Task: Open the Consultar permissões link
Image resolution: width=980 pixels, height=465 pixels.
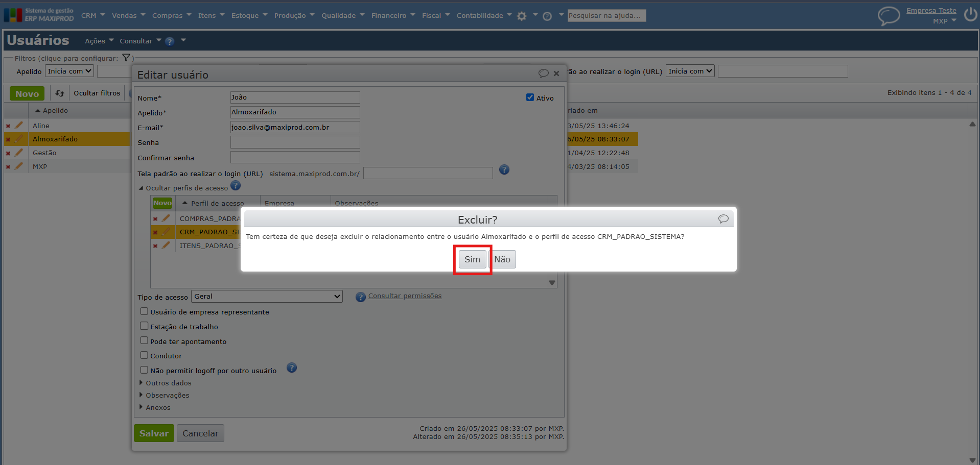Action: tap(405, 296)
